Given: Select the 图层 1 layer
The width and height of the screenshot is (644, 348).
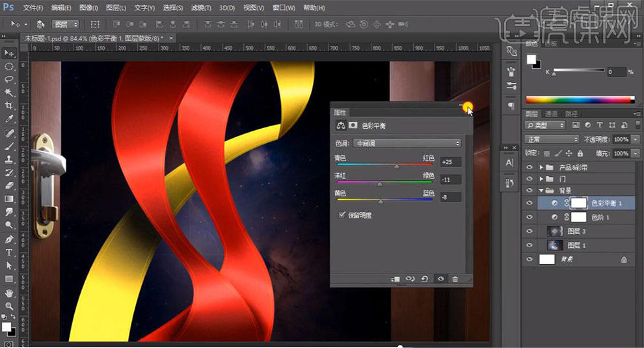Looking at the screenshot, I should pyautogui.click(x=576, y=245).
